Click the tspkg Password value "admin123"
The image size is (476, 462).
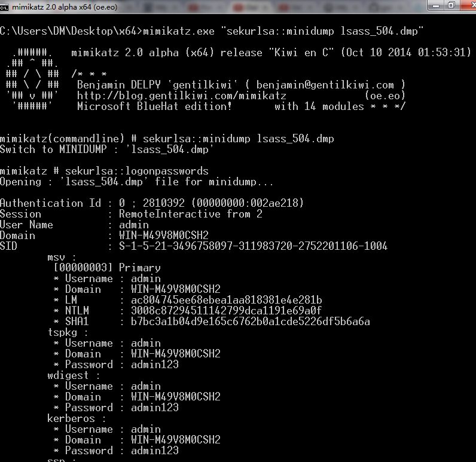pos(155,365)
